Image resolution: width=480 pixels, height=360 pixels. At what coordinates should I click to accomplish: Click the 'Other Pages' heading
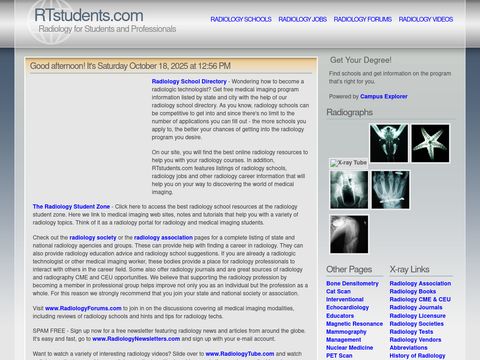click(349, 269)
